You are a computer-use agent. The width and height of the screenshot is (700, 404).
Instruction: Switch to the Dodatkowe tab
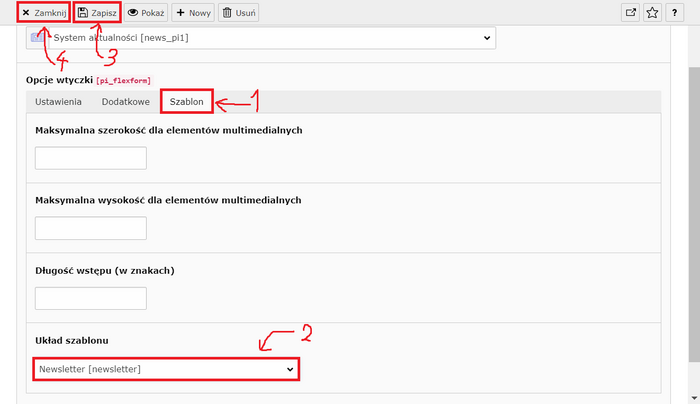pyautogui.click(x=125, y=102)
